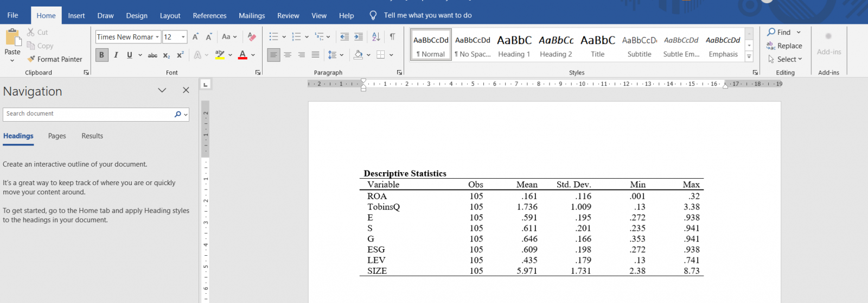Click the Sort paragraphs icon
The height and width of the screenshot is (303, 868).
pyautogui.click(x=376, y=37)
